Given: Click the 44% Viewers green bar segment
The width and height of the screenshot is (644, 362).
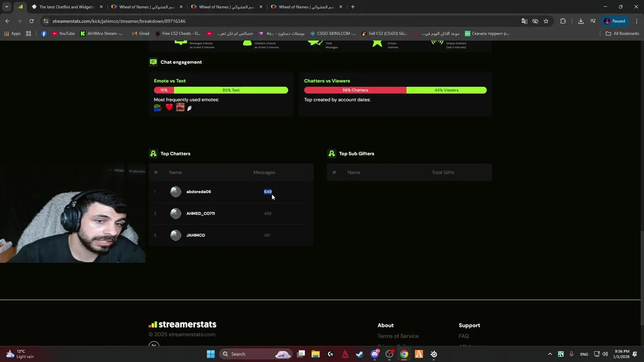Looking at the screenshot, I should (446, 90).
